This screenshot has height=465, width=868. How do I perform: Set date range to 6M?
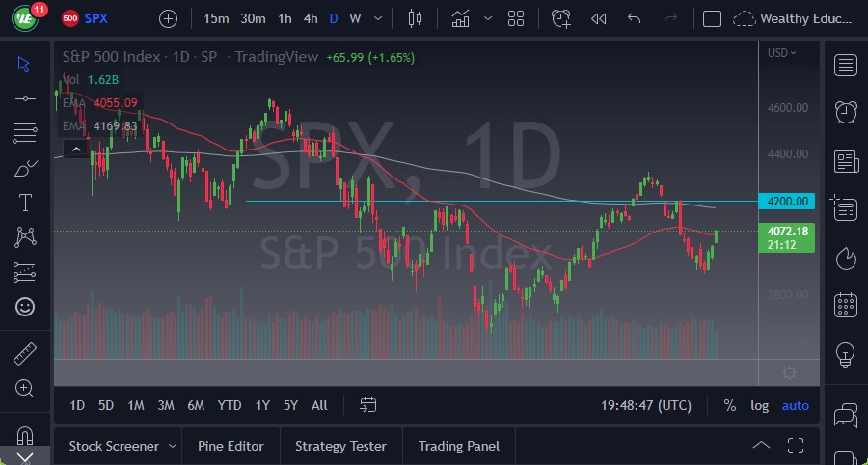pos(196,406)
